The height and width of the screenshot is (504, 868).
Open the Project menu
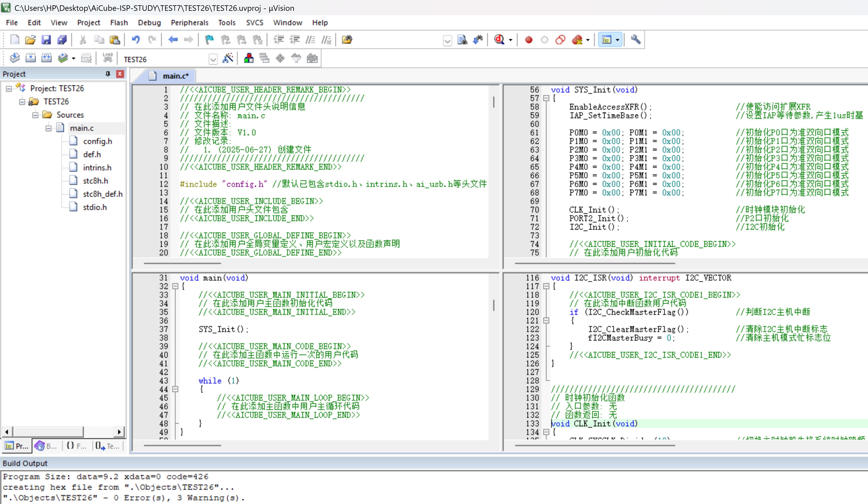click(88, 23)
